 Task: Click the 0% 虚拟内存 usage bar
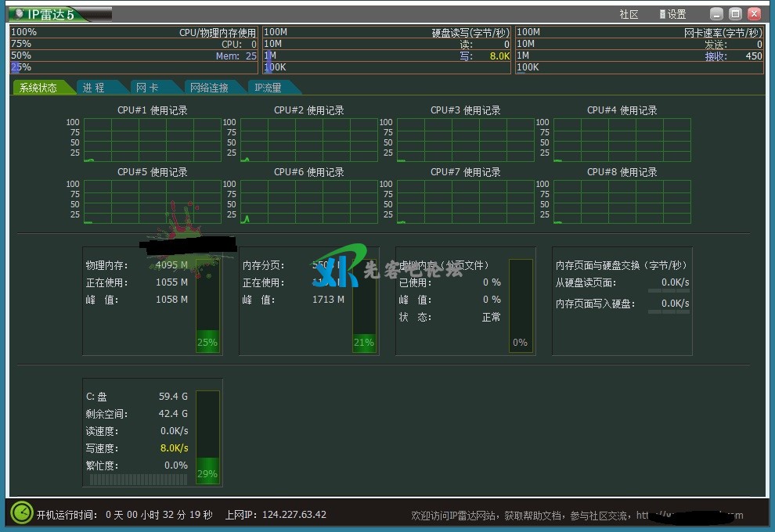[521, 305]
